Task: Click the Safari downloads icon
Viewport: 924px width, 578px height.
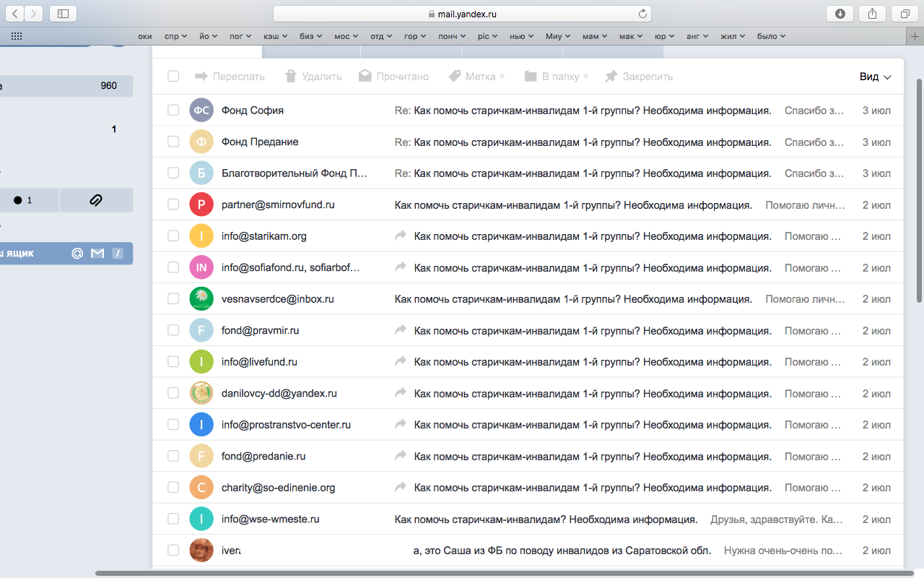Action: pyautogui.click(x=840, y=14)
